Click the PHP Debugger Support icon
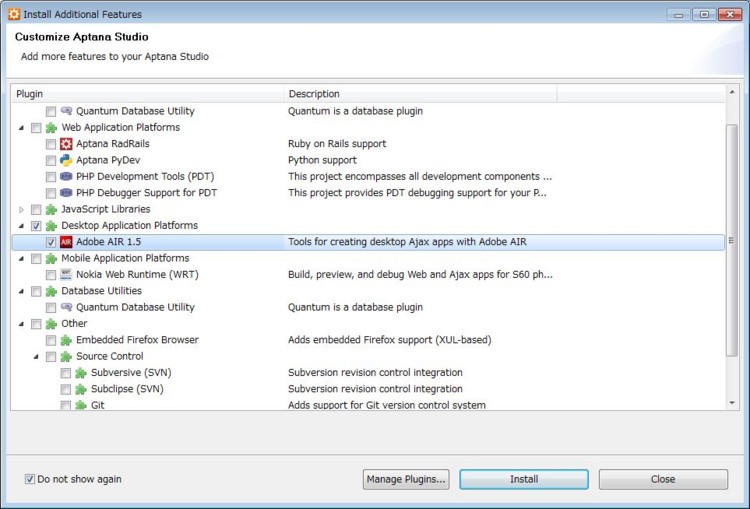Viewport: 750px width, 509px height. coord(66,193)
